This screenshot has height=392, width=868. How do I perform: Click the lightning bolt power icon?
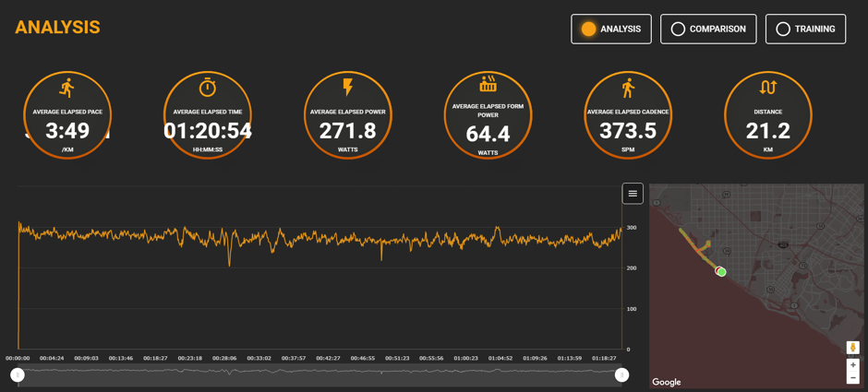coord(347,88)
